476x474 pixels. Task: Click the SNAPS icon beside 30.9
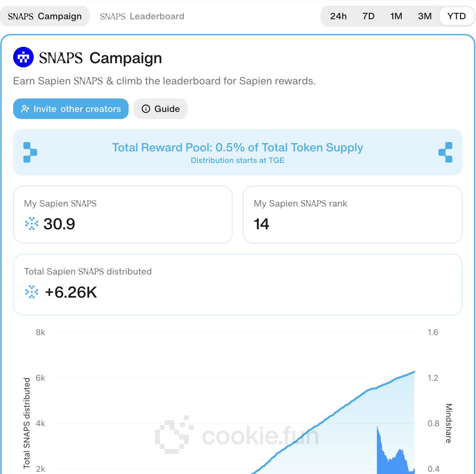pyautogui.click(x=32, y=224)
